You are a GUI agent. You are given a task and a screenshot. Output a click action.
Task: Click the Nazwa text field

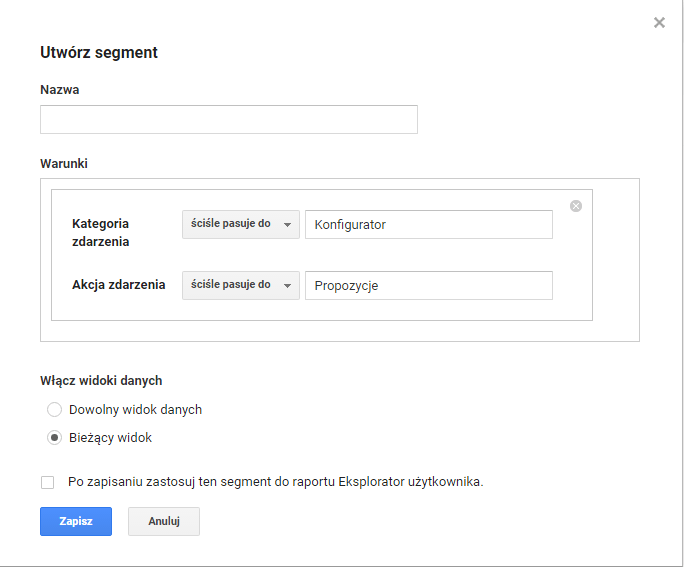point(228,120)
